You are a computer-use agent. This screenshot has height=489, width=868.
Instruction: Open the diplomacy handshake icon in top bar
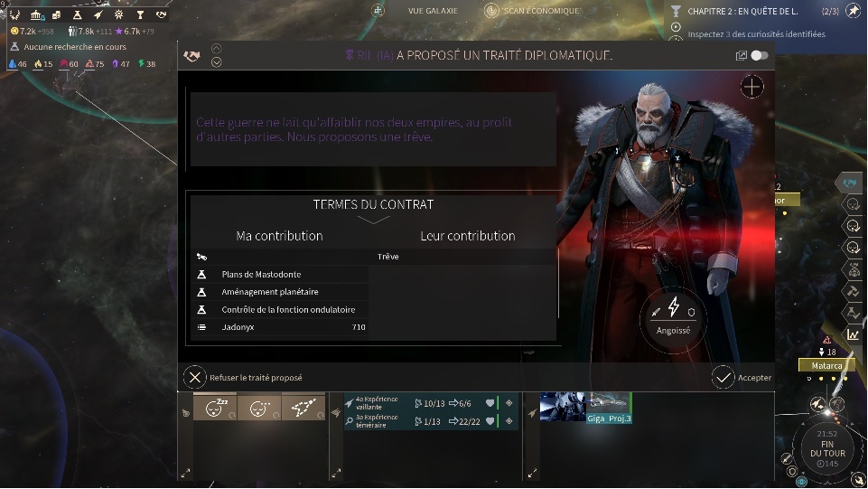pyautogui.click(x=161, y=15)
